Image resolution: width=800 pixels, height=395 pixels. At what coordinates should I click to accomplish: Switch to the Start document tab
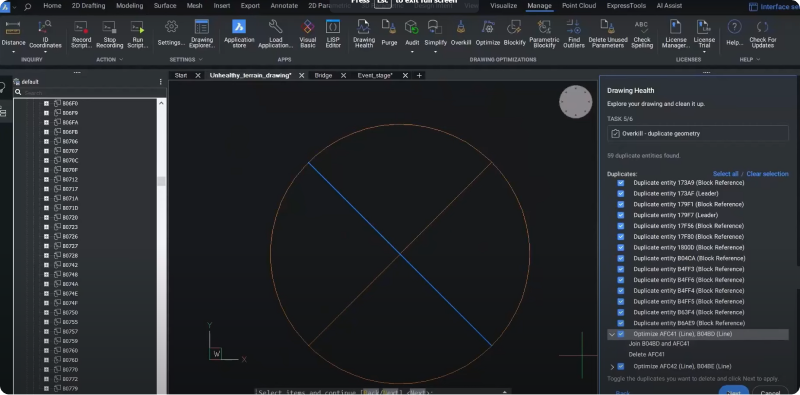181,75
